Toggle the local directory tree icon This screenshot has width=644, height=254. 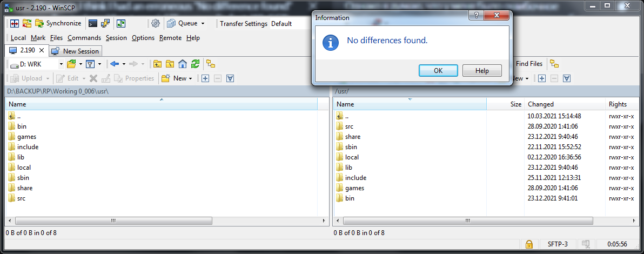(211, 64)
